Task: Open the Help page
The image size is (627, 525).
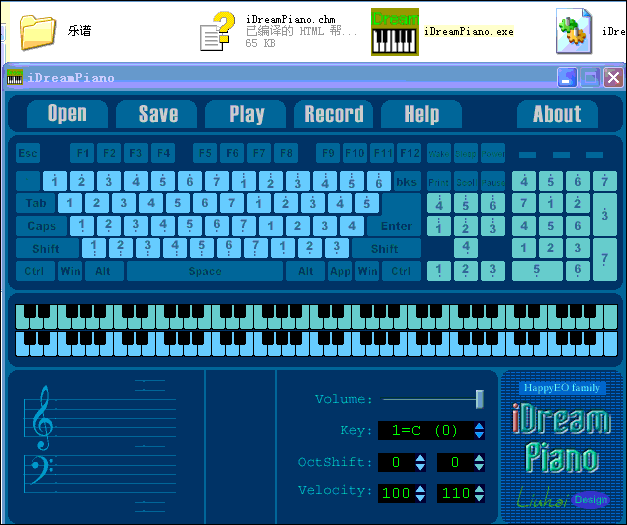Action: 421,114
